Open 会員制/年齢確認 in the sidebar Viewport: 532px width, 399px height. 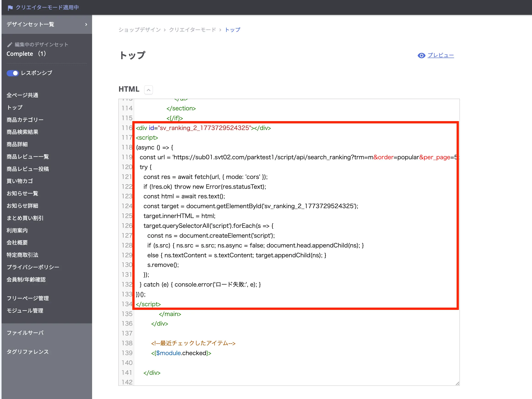click(x=26, y=280)
